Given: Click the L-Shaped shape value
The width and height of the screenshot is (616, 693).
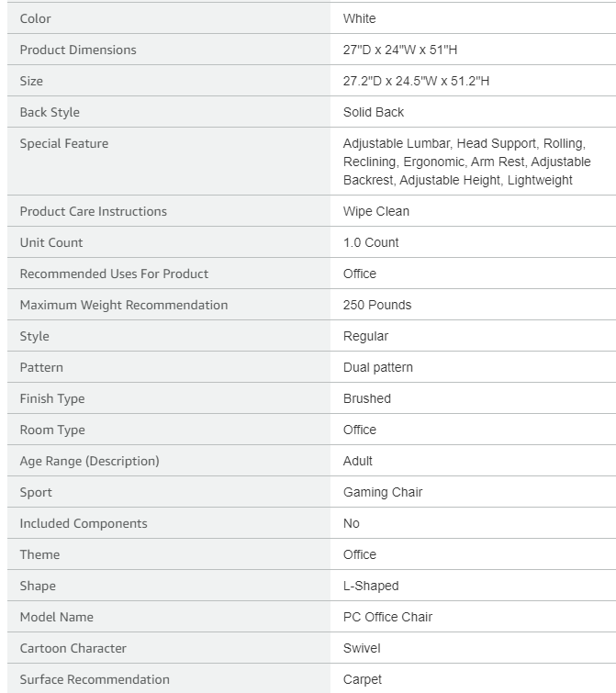Looking at the screenshot, I should pos(371,586).
